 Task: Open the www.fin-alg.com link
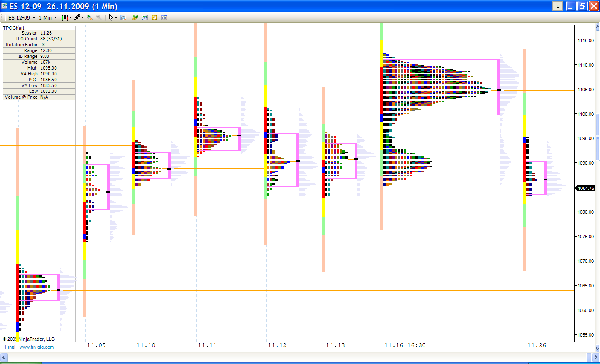click(x=37, y=347)
